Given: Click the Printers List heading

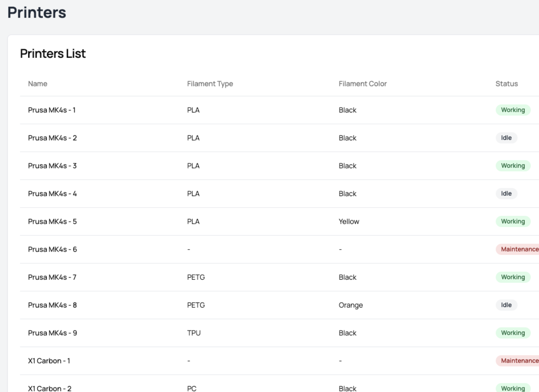Looking at the screenshot, I should pyautogui.click(x=53, y=54).
